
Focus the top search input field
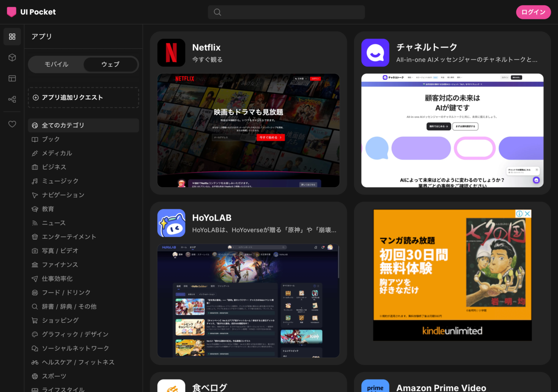[286, 12]
